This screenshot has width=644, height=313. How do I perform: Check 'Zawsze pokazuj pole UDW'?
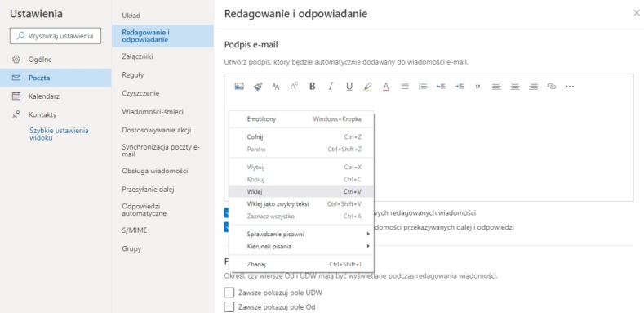229,293
